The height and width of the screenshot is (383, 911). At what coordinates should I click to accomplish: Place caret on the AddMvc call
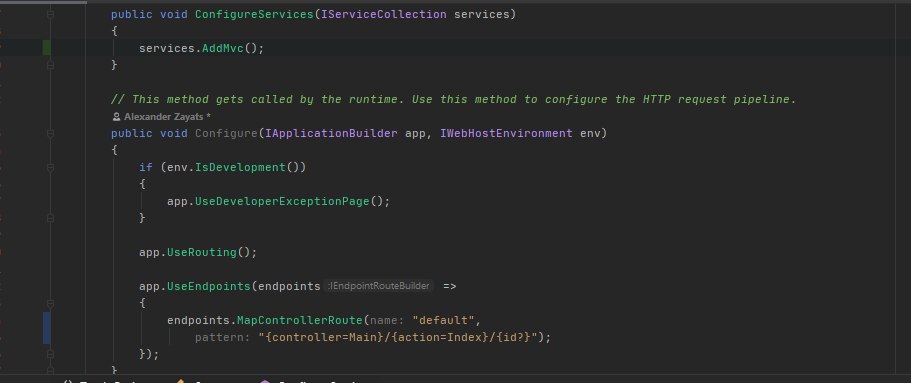click(223, 48)
